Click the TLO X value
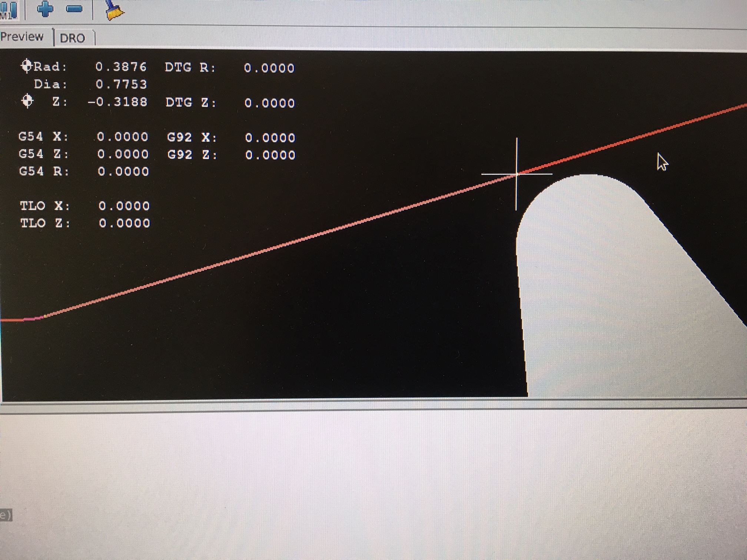The width and height of the screenshot is (747, 560). (124, 206)
